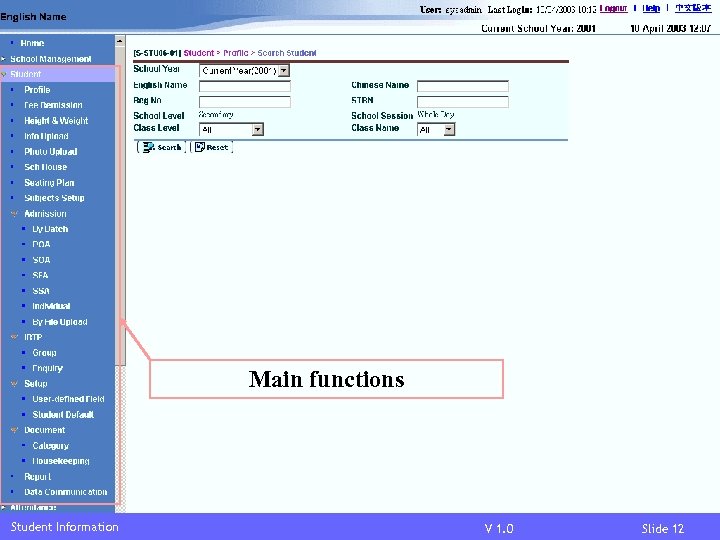
Task: Select Individual under Admission
Action: pos(51,306)
